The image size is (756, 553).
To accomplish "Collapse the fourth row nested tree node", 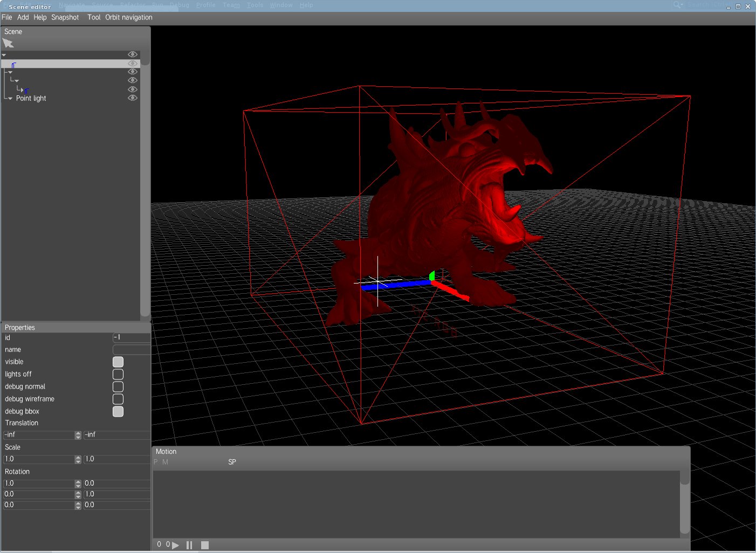I will pyautogui.click(x=17, y=81).
